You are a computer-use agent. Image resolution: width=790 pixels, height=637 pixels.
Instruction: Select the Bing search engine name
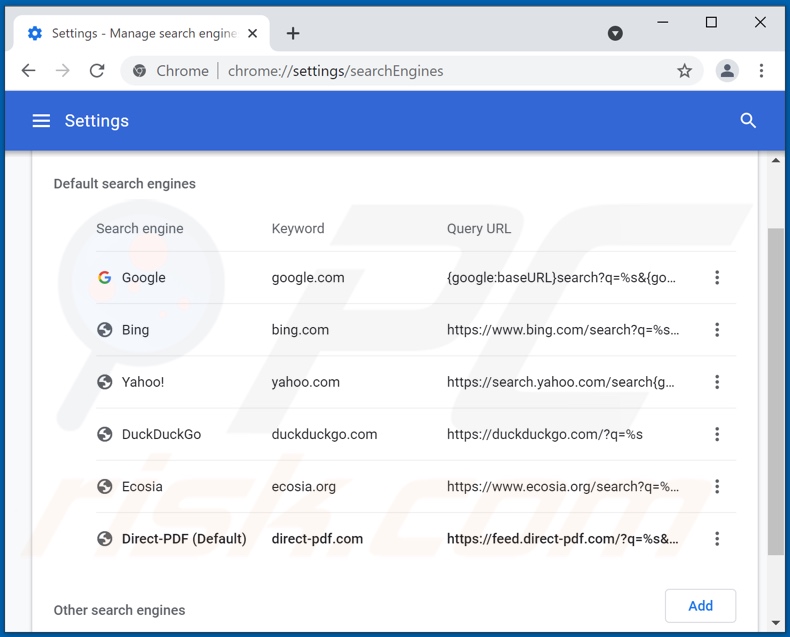pyautogui.click(x=136, y=330)
